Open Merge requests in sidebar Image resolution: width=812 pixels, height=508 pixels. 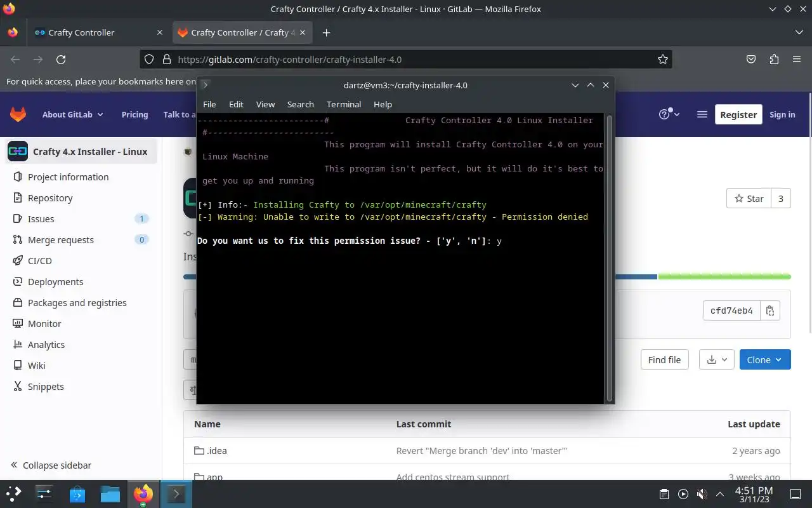tap(81, 240)
